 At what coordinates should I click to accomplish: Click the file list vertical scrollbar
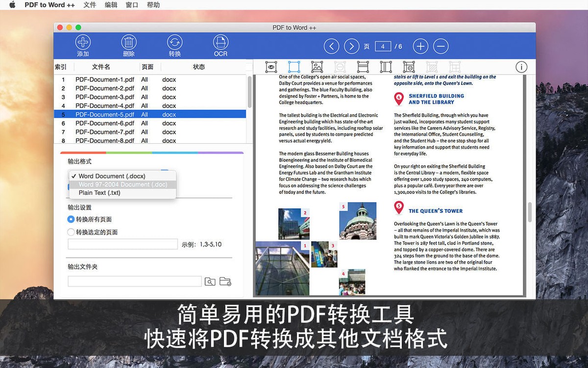click(249, 91)
